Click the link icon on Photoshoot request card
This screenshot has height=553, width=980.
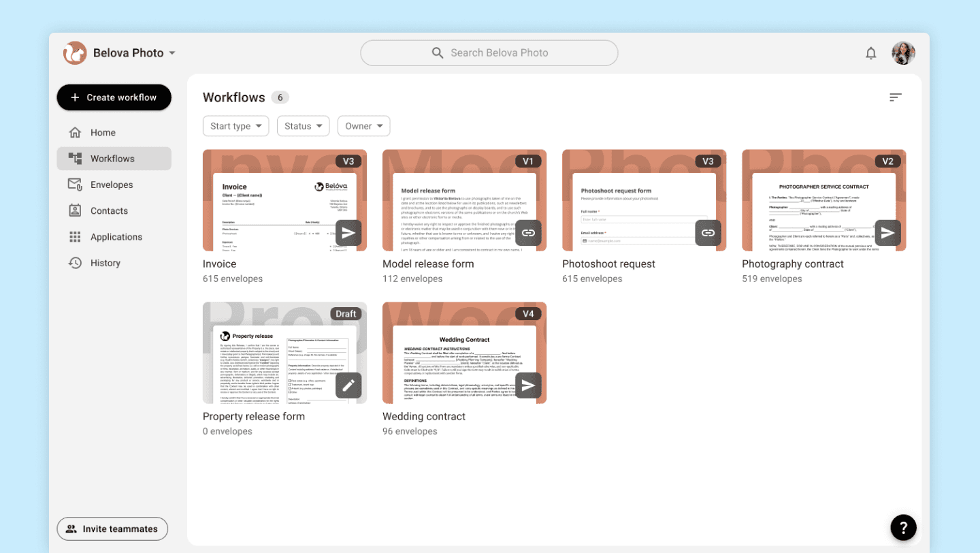(x=708, y=233)
